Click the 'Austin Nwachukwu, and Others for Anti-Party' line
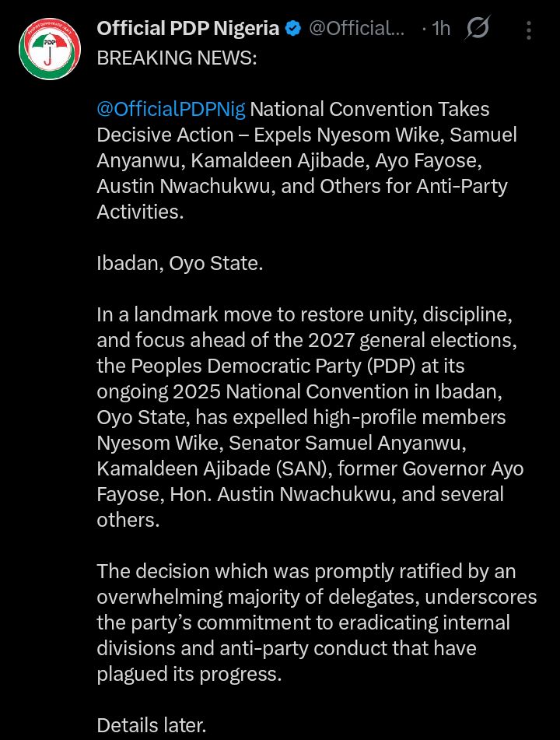Image resolution: width=560 pixels, height=740 pixels. [302, 187]
